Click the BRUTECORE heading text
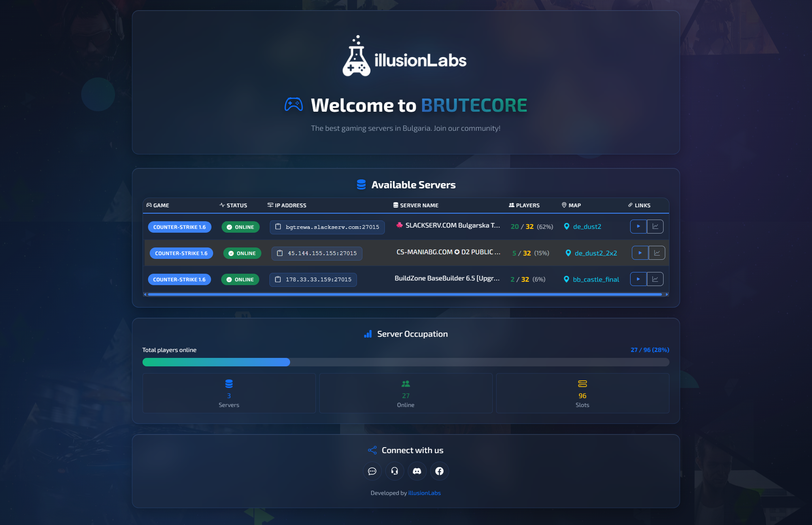Viewport: 812px width, 525px height. (x=474, y=105)
